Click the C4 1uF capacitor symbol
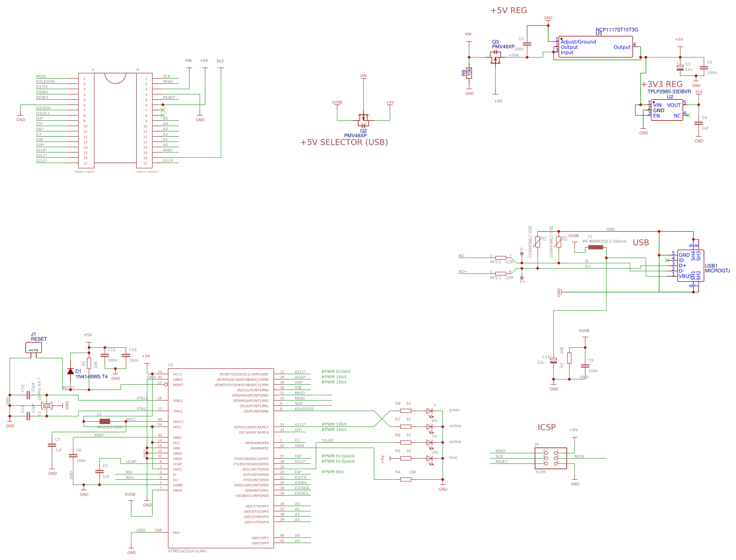The width and height of the screenshot is (736, 560). point(699,123)
